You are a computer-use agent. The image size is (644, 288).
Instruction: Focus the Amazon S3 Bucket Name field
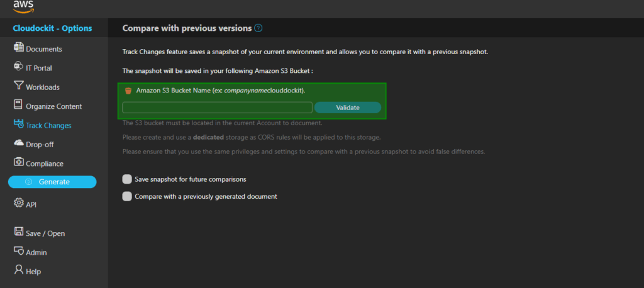tap(217, 108)
